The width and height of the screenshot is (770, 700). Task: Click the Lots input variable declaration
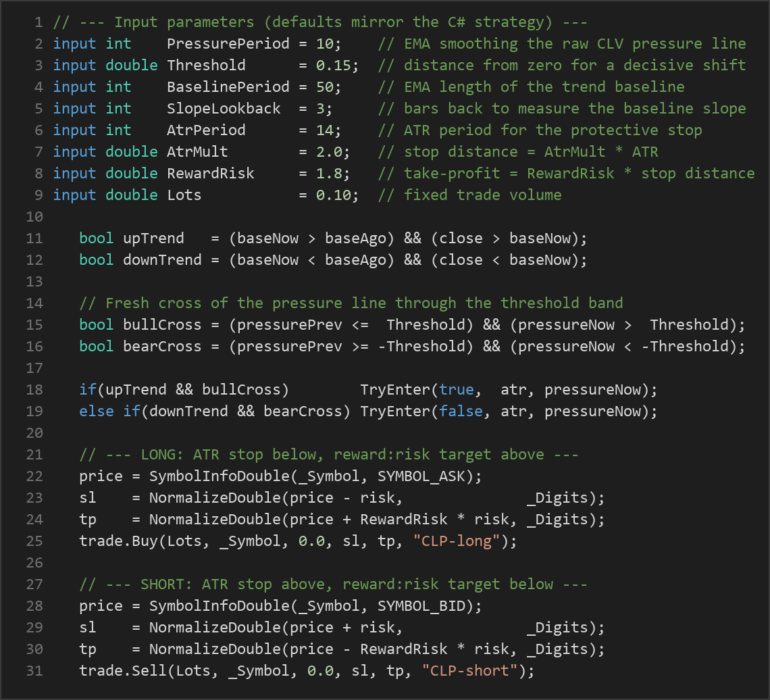184,195
